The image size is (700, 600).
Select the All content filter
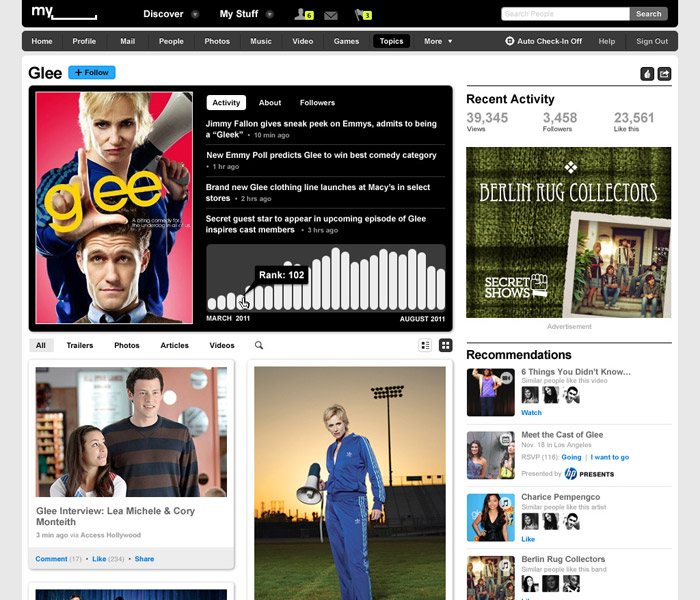[41, 345]
